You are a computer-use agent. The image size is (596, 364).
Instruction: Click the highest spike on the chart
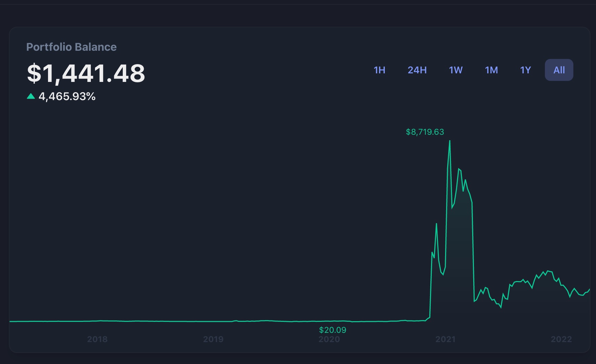tap(450, 141)
